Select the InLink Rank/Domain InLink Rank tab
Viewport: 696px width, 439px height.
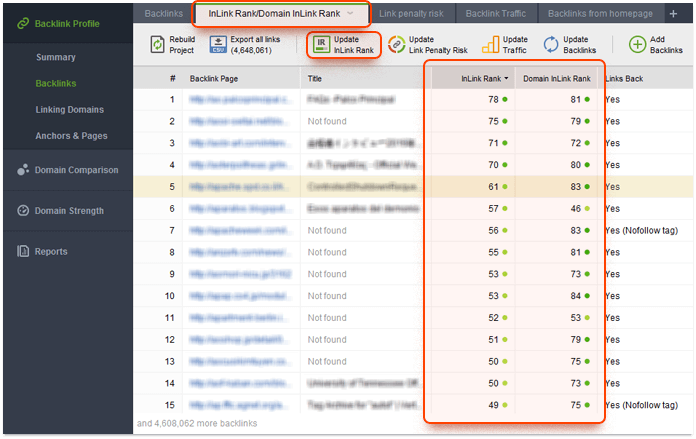point(281,14)
